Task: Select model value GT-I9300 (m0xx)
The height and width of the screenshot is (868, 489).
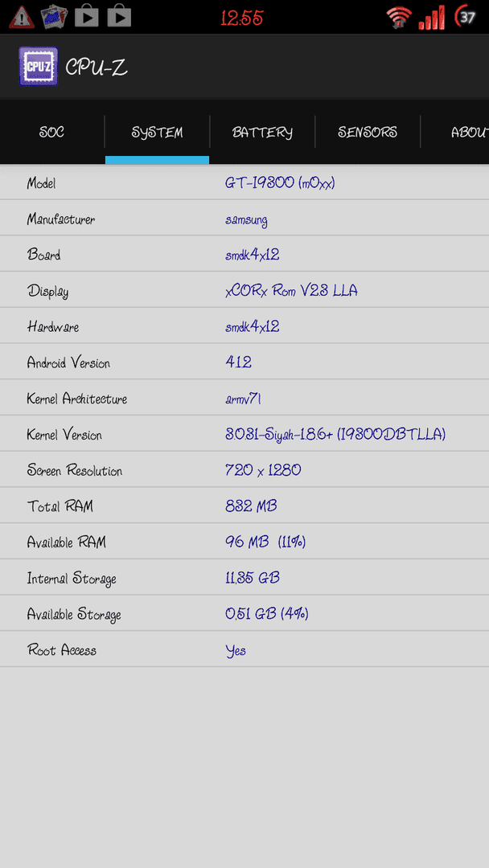Action: point(280,183)
